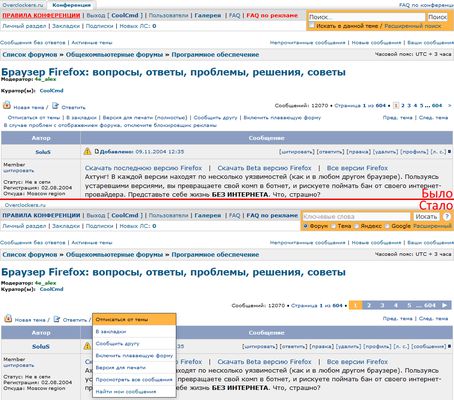This screenshot has width=454, height=400.
Task: Open 'FAQ по конференции' link
Action: [x=426, y=5]
